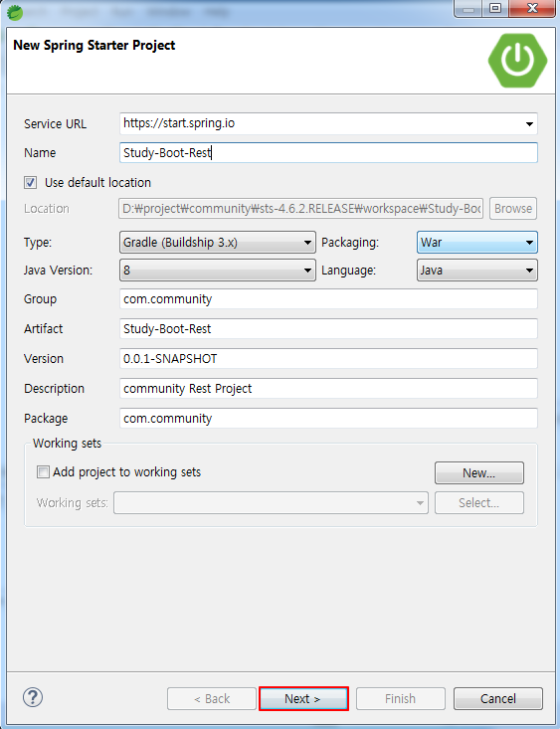Click the Service URL text https://start.spring.io
This screenshot has height=729, width=560.
(179, 123)
